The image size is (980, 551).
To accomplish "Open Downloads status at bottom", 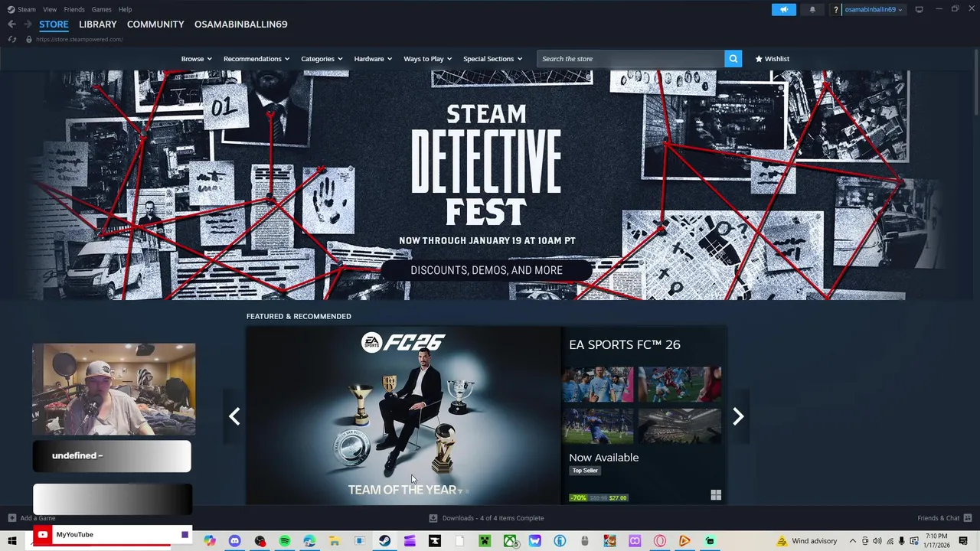I will coord(486,518).
